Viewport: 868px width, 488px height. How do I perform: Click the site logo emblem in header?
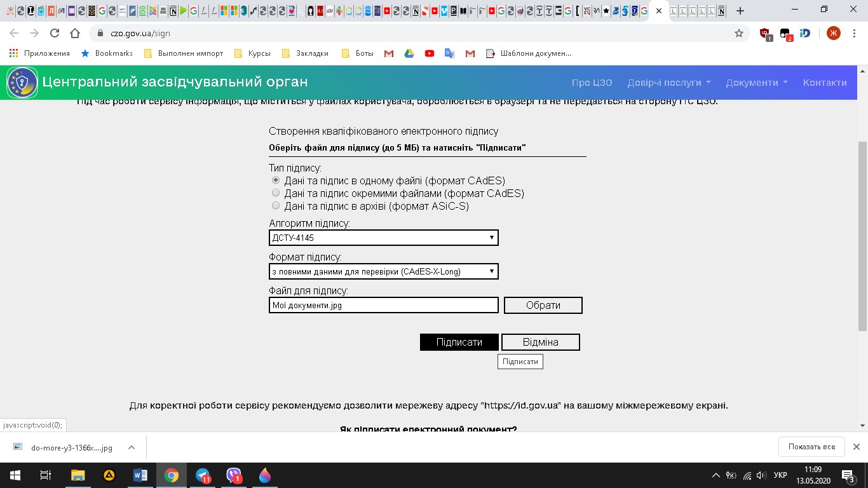(x=22, y=83)
